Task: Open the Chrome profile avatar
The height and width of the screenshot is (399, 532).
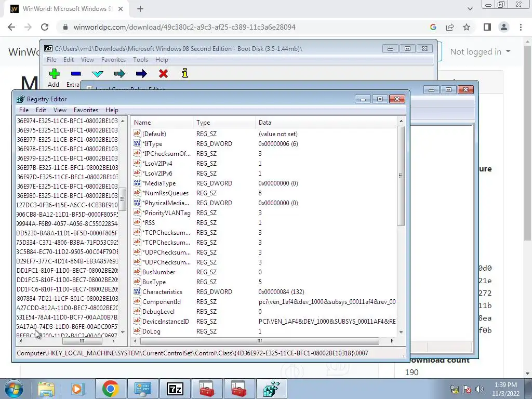Action: [504, 27]
